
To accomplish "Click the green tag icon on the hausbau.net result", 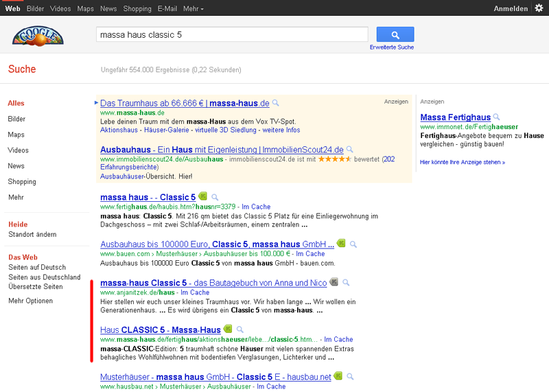I will tap(338, 376).
